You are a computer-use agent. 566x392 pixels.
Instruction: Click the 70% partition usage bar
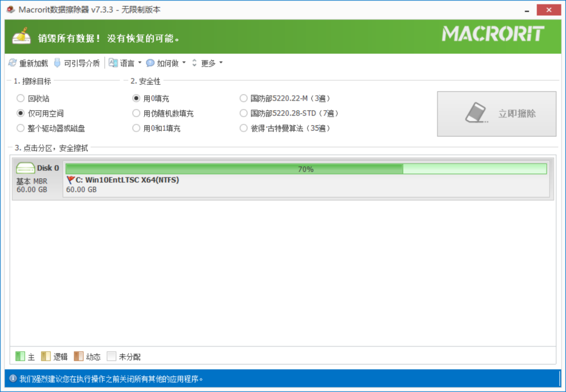tap(306, 169)
